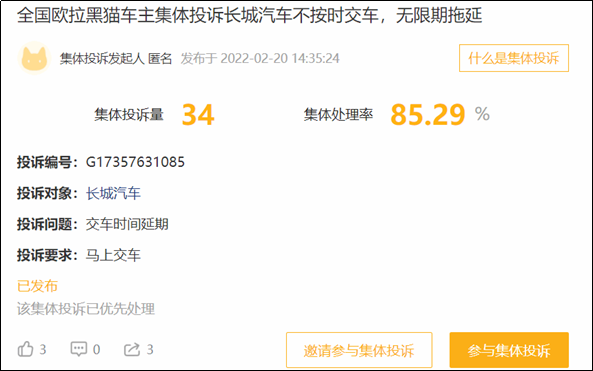Open the 长城汽车 complaint target link
593x371 pixels.
click(x=113, y=194)
